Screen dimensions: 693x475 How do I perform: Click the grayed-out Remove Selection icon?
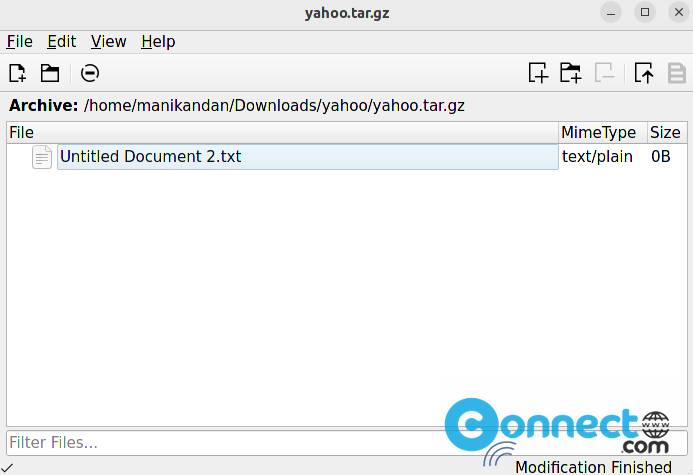605,72
